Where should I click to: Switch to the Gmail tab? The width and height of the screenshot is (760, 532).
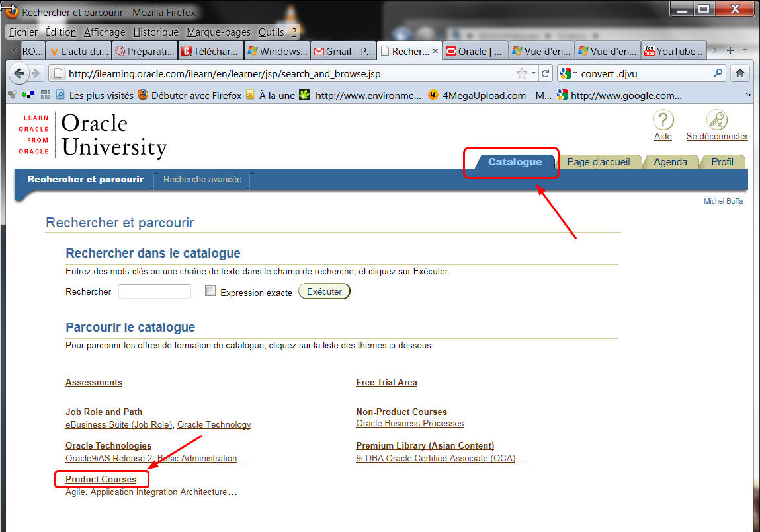tap(343, 51)
